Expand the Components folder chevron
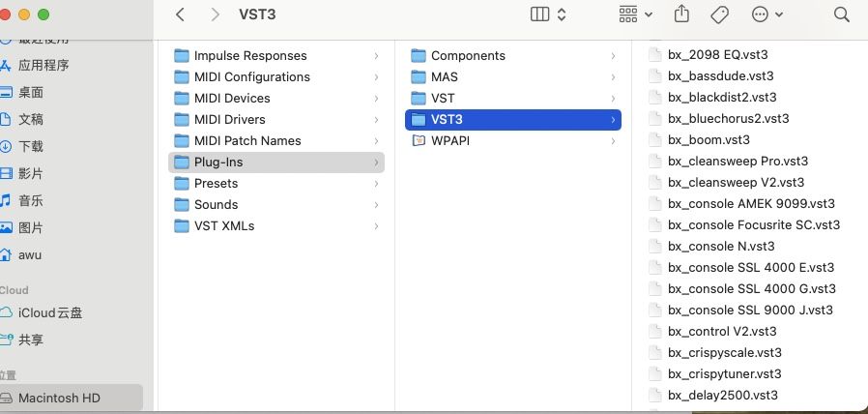868x414 pixels. (x=613, y=55)
